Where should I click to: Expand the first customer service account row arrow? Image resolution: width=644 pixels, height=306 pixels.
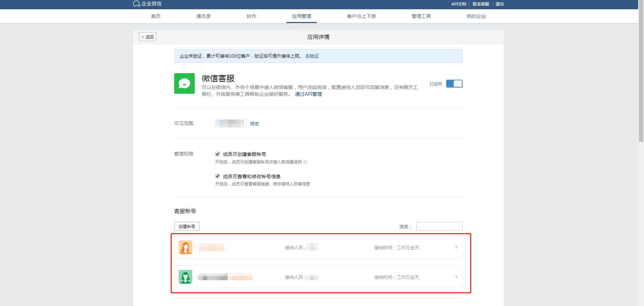[x=456, y=247]
